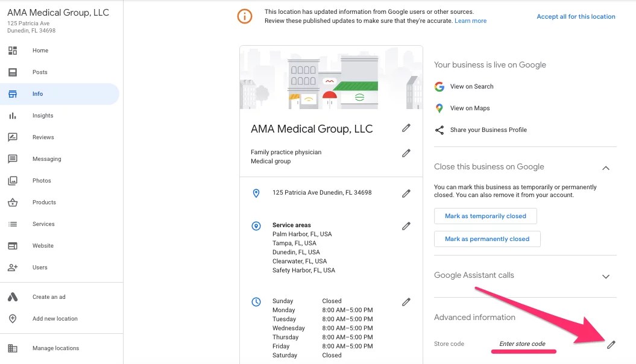Click the Google Maps pin icon
Screen dimensions: 636x364
[439, 108]
